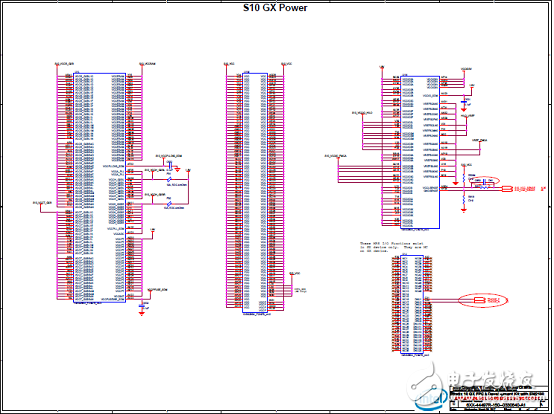Image resolution: width=554 pixels, height=414 pixels.
Task: Click the VCCT_GXB net label left of the leftmost chip
Action: [x=42, y=203]
